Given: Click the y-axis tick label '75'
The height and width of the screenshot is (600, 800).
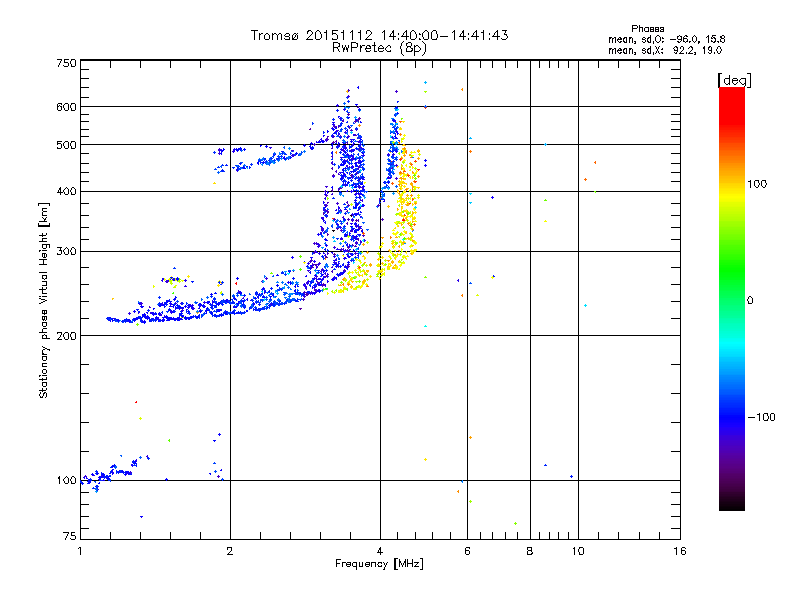Looking at the screenshot, I should point(70,536).
